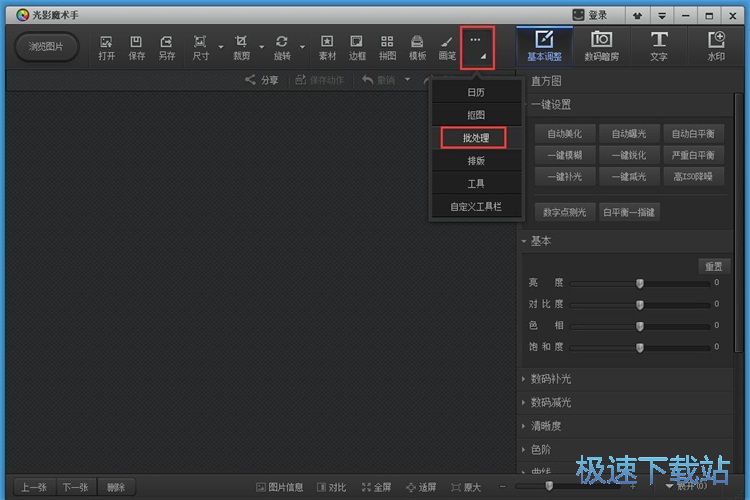Switch to 数码暗房 (Darkroom) tab
750x500 pixels.
(x=601, y=46)
